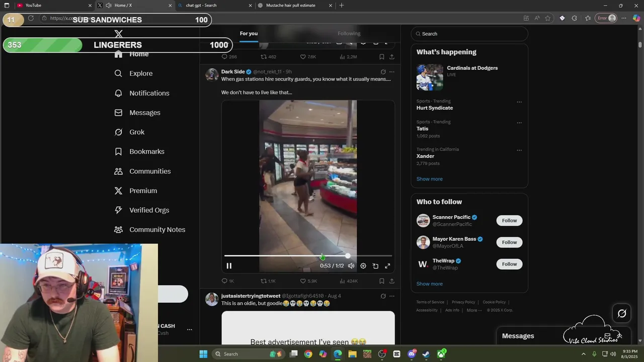The image size is (644, 362).
Task: Follow Scanner Pacific
Action: point(509,221)
